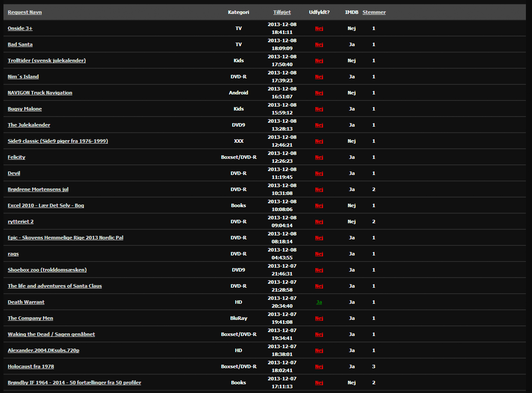Image resolution: width=532 pixels, height=393 pixels.
Task: Open Brødrene Mortensens jul request
Action: click(38, 189)
